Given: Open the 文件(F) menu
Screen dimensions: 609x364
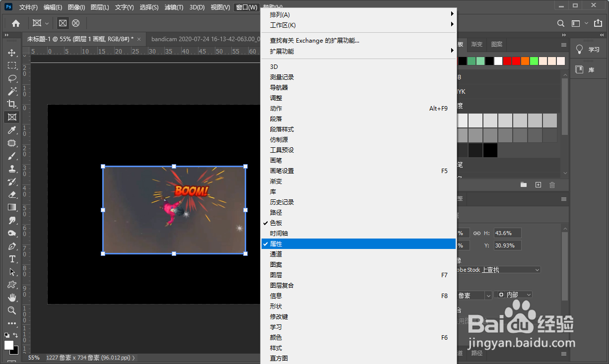Looking at the screenshot, I should pos(28,7).
